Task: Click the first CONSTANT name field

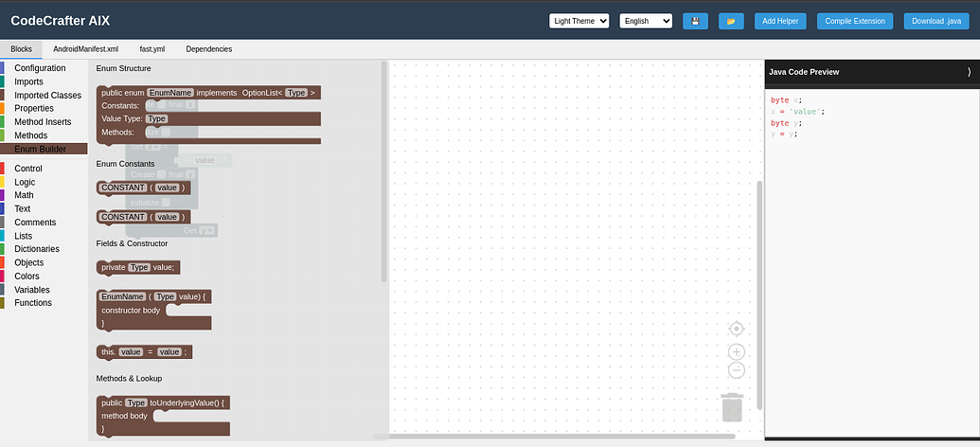Action: [x=123, y=188]
